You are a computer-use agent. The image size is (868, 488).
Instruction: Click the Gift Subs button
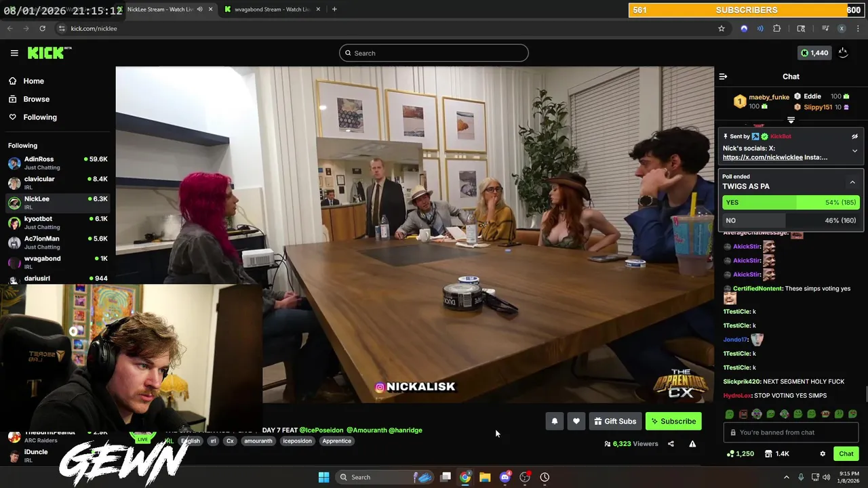[x=615, y=422]
